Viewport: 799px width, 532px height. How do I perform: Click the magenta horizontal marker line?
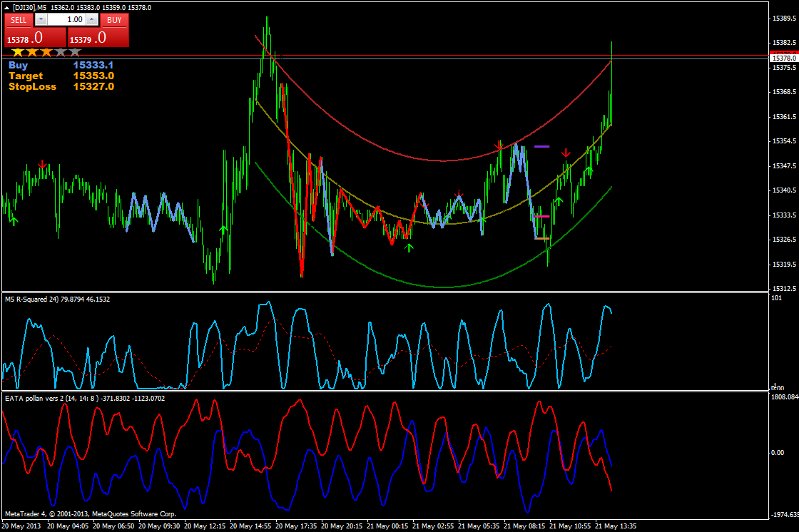pos(541,216)
